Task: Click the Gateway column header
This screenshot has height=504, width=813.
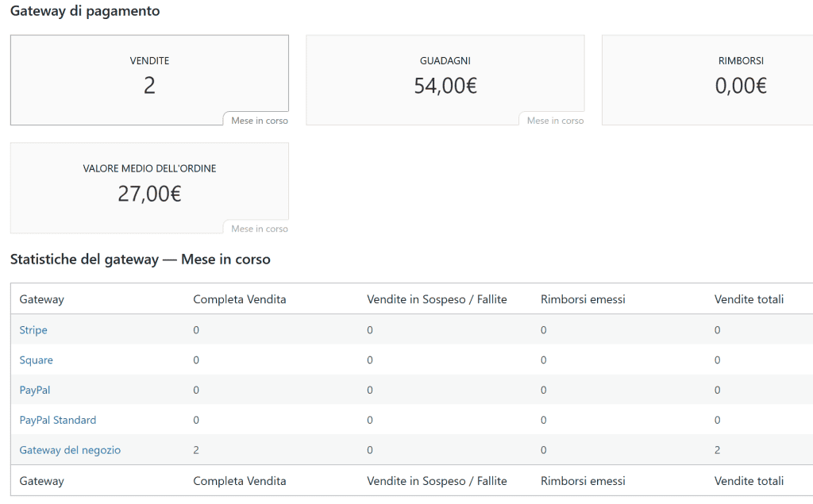Action: pyautogui.click(x=41, y=299)
